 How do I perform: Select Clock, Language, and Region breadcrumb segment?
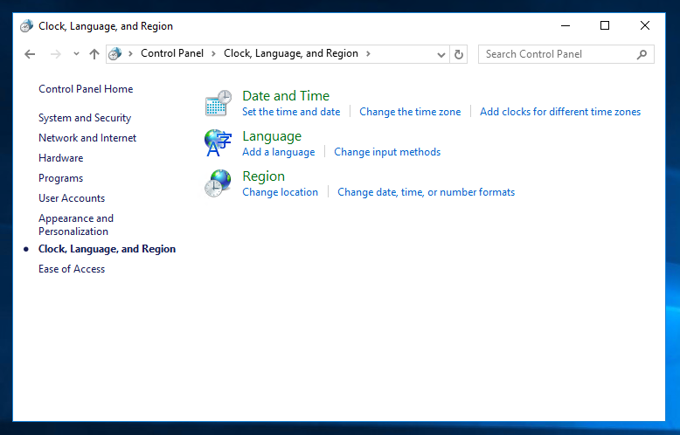pos(291,53)
